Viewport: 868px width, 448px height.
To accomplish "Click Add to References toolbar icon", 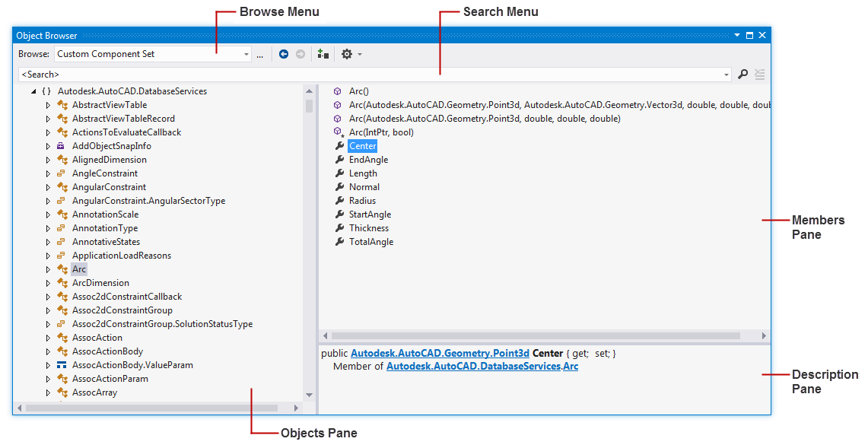I will pyautogui.click(x=323, y=54).
